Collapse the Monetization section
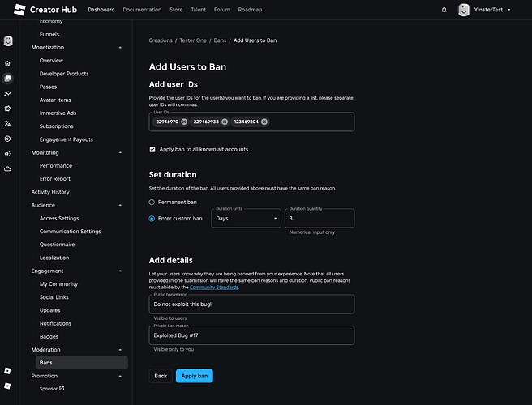The height and width of the screenshot is (405, 532). click(121, 48)
